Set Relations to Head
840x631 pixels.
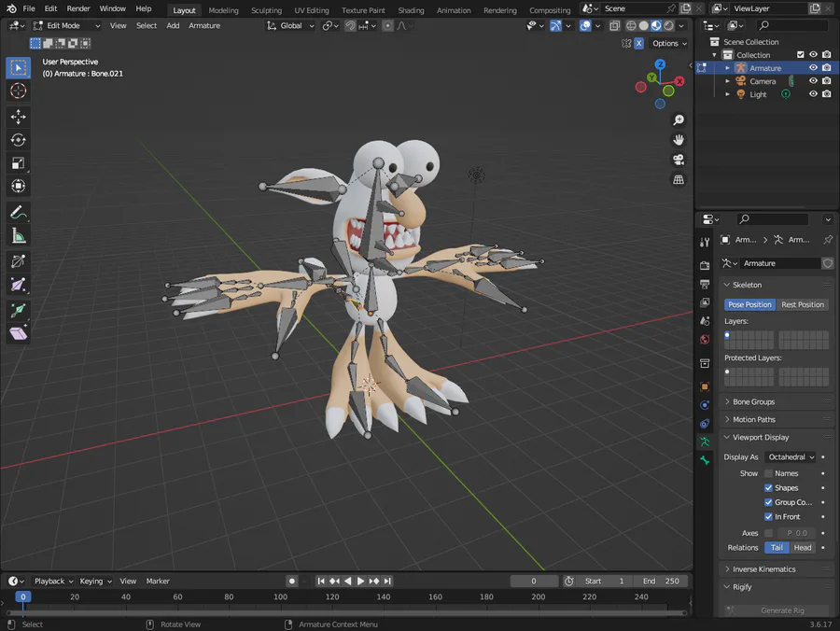coord(802,547)
